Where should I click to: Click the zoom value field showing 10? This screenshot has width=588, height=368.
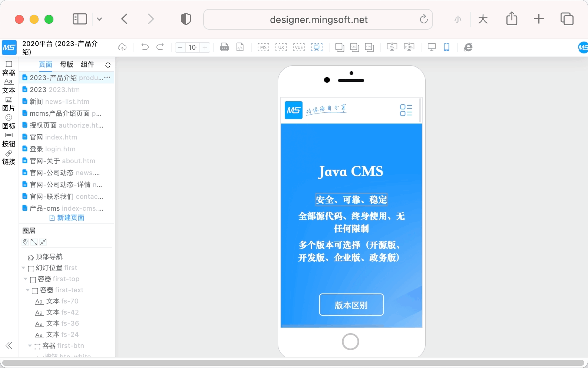click(x=192, y=47)
